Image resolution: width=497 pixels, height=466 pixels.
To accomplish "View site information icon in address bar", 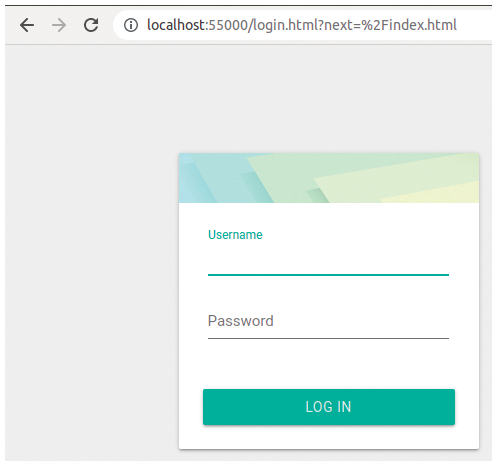I will coord(131,25).
